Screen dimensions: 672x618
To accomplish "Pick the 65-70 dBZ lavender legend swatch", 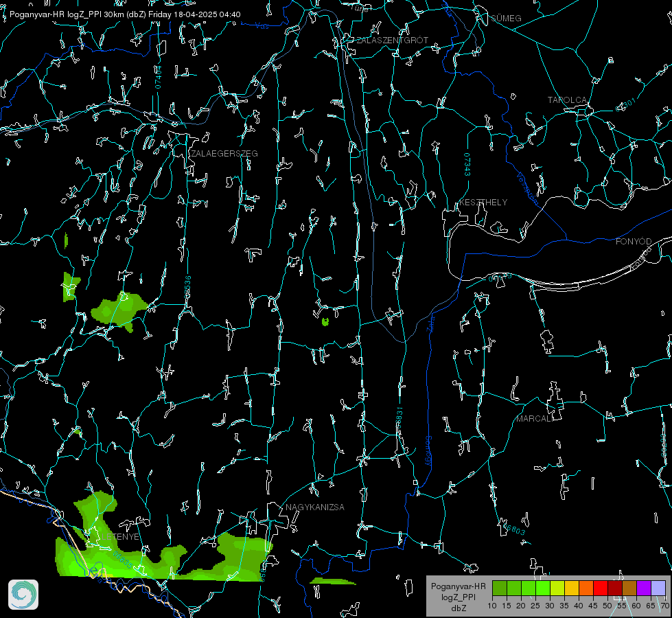I will click(658, 588).
